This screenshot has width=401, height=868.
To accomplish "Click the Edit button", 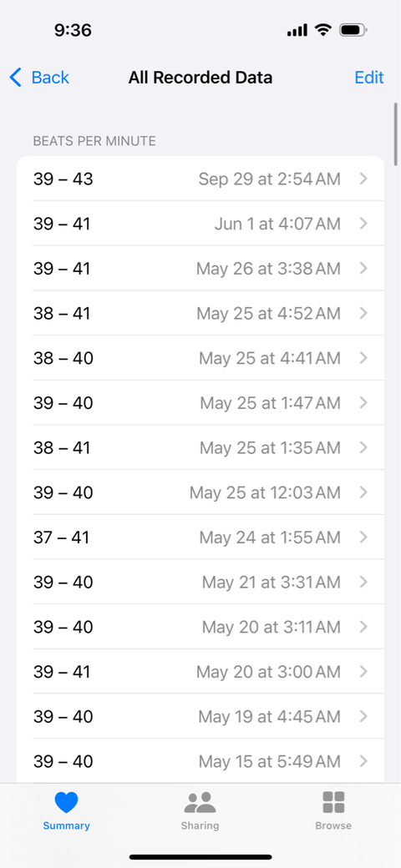I will point(369,78).
